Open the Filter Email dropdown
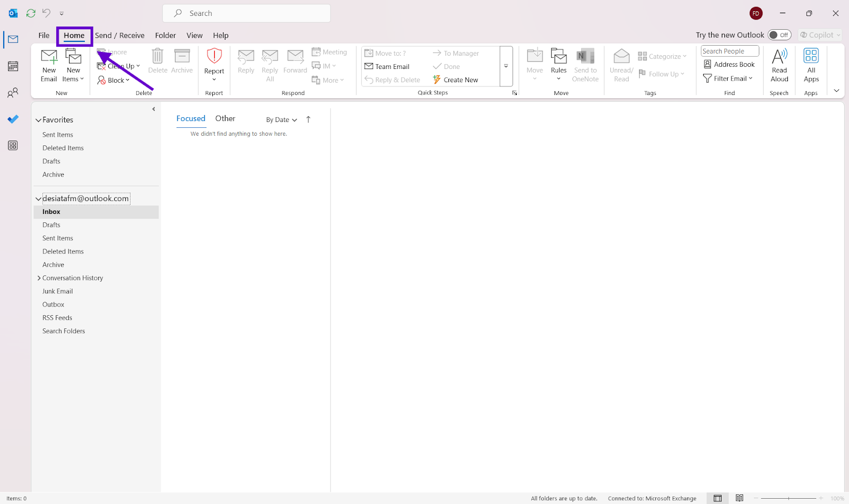The height and width of the screenshot is (504, 849). 728,78
